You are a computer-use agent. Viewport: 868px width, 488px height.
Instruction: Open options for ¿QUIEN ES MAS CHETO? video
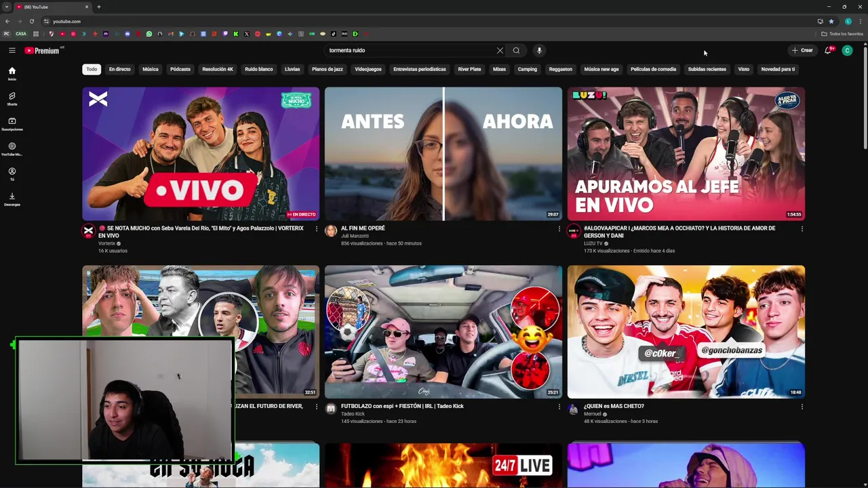point(802,407)
